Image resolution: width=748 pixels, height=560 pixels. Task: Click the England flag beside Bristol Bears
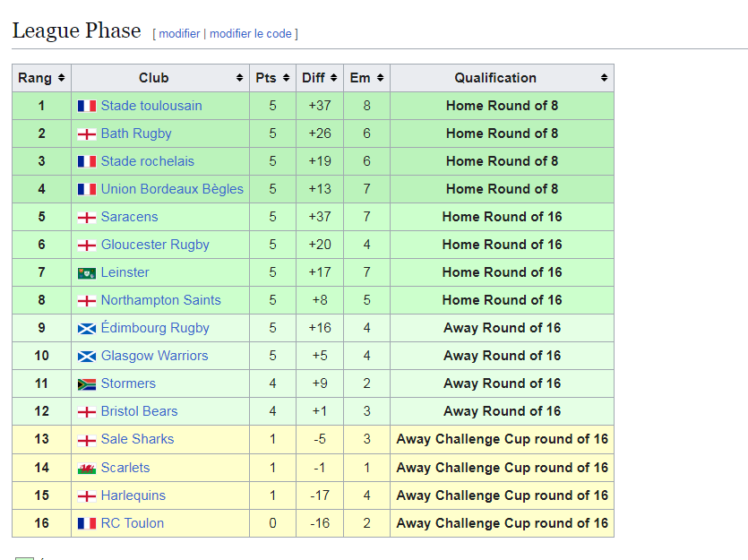(x=87, y=412)
